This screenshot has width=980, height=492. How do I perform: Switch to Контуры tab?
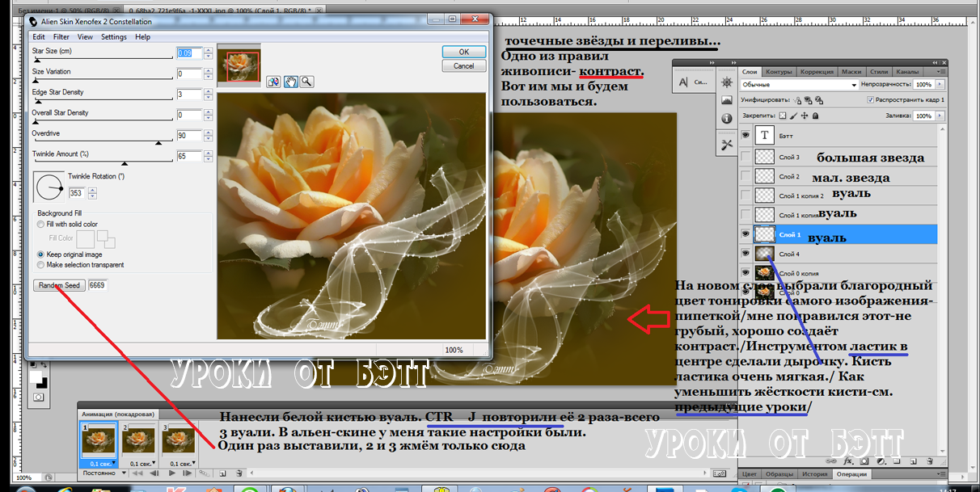click(x=779, y=72)
